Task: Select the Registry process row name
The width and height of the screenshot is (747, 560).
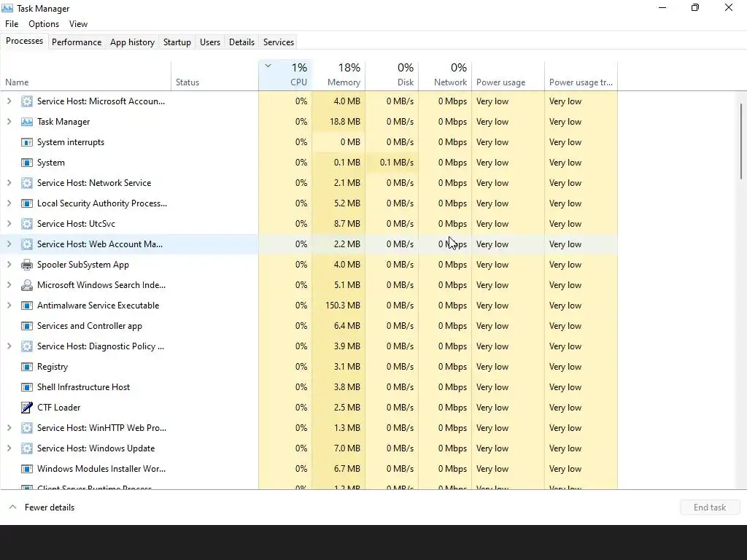Action: (x=53, y=367)
